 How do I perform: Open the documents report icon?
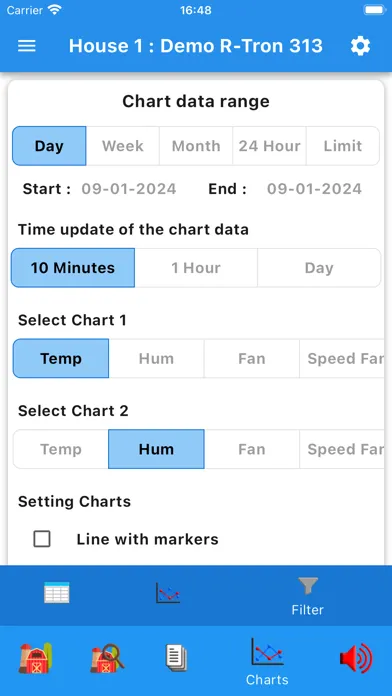(x=177, y=658)
